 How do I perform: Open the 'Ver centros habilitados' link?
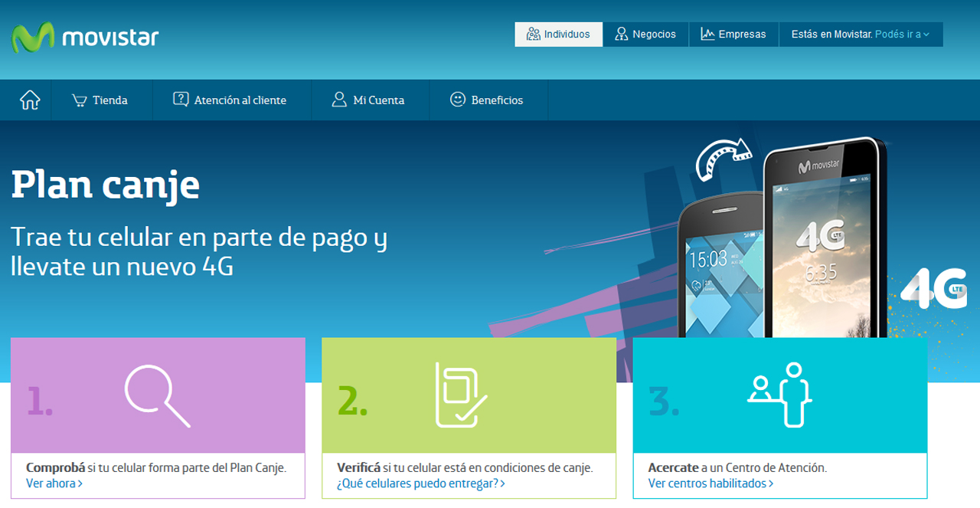pos(710,483)
